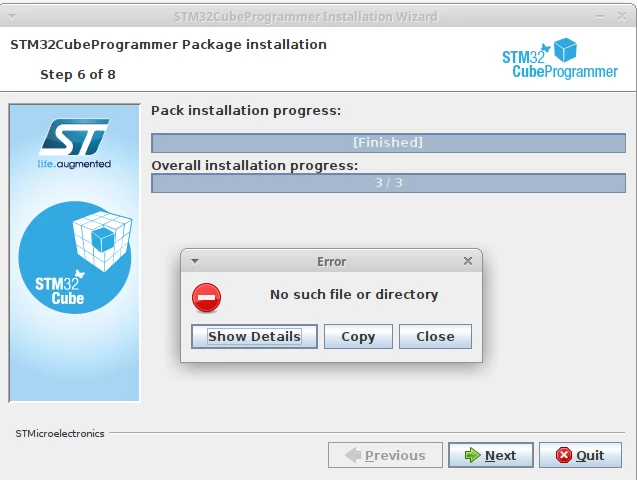This screenshot has height=480, width=637.
Task: Open the Error dialog window menu arrow
Action: click(x=195, y=261)
